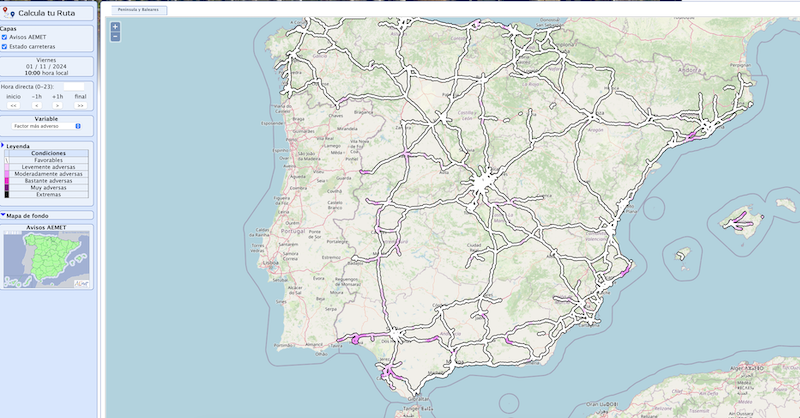Select the Península y Baleares tab
This screenshot has height=418, width=800.
[x=138, y=9]
